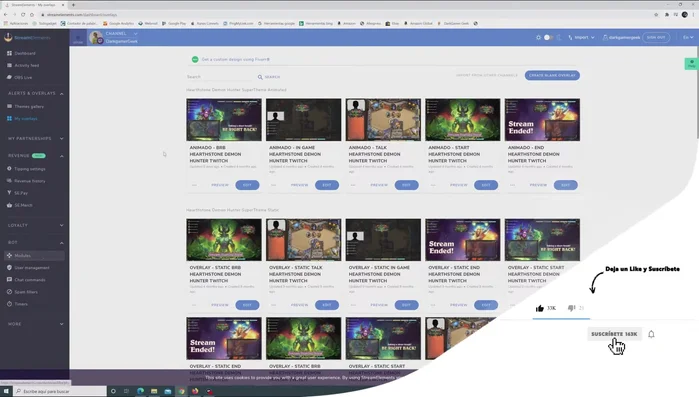Click the thumbs-down dislike icon

(571, 308)
